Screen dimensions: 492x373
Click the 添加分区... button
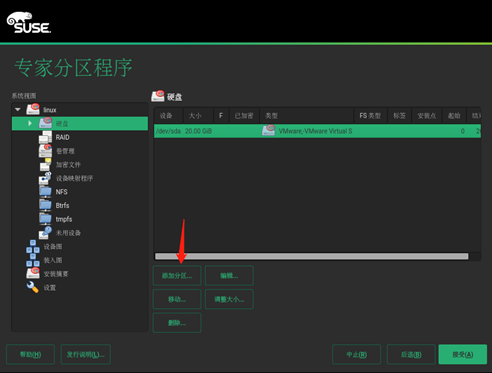pos(177,276)
